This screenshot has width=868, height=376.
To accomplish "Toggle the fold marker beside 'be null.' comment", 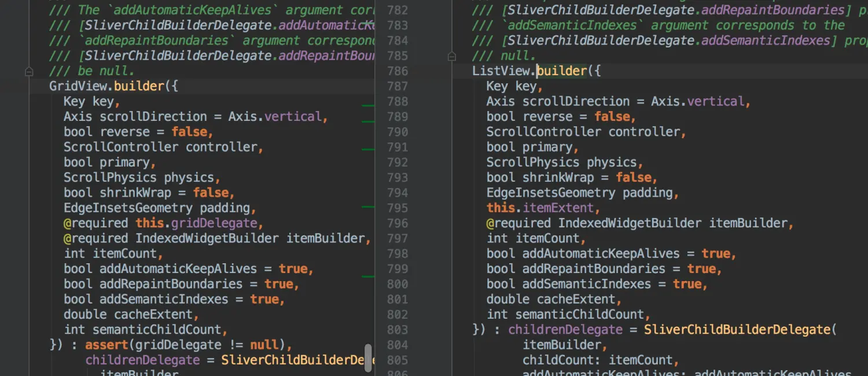I will (29, 71).
